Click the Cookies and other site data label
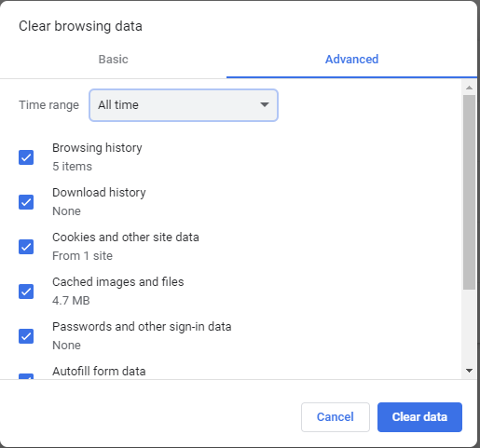Screen dimensions: 480x448 126,238
